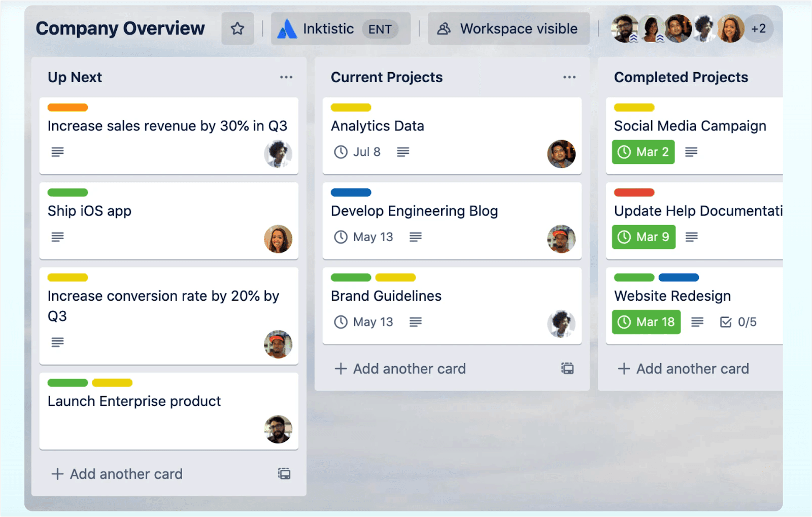
Task: Star the Company Overview board
Action: 238,28
